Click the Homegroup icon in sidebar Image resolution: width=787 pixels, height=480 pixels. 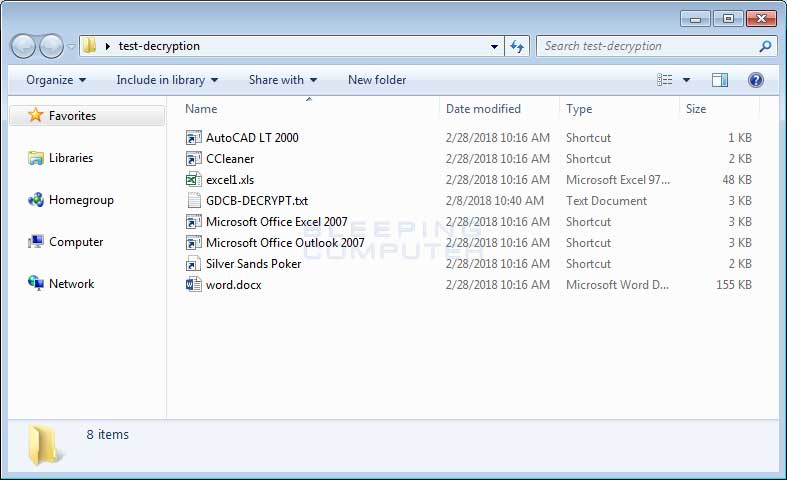point(35,200)
